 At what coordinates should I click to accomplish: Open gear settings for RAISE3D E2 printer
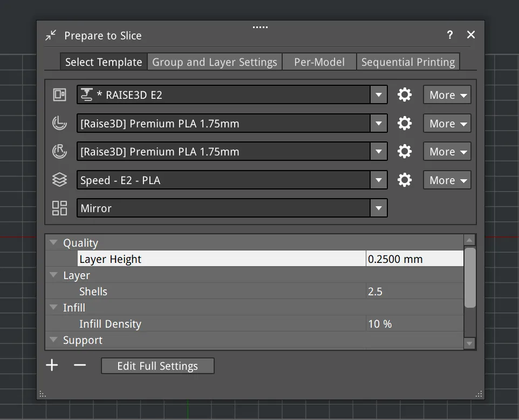[x=404, y=94]
